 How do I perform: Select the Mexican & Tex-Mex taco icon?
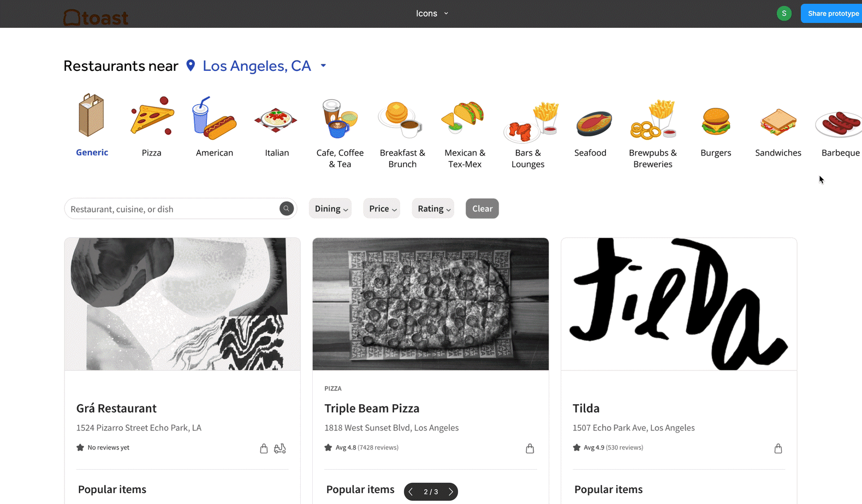tap(464, 117)
